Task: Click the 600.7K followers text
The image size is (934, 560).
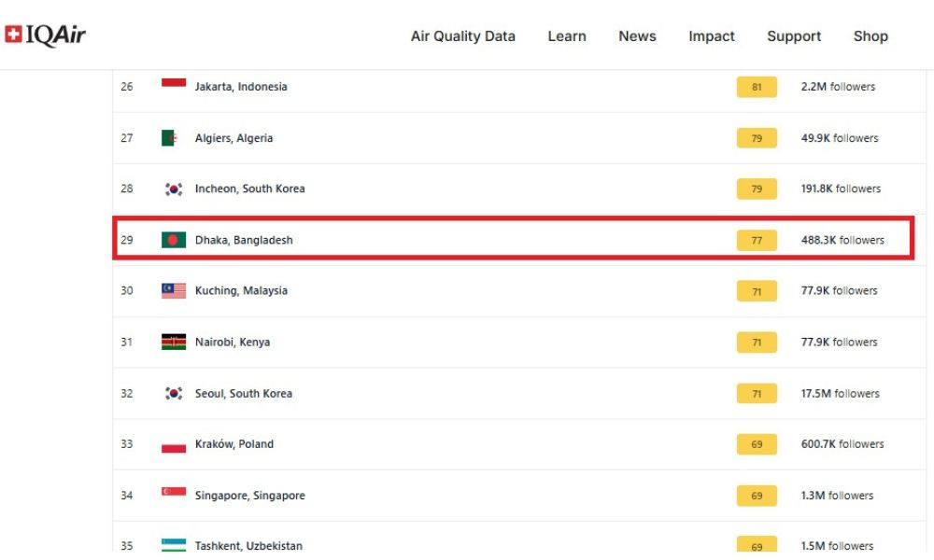Action: [842, 444]
